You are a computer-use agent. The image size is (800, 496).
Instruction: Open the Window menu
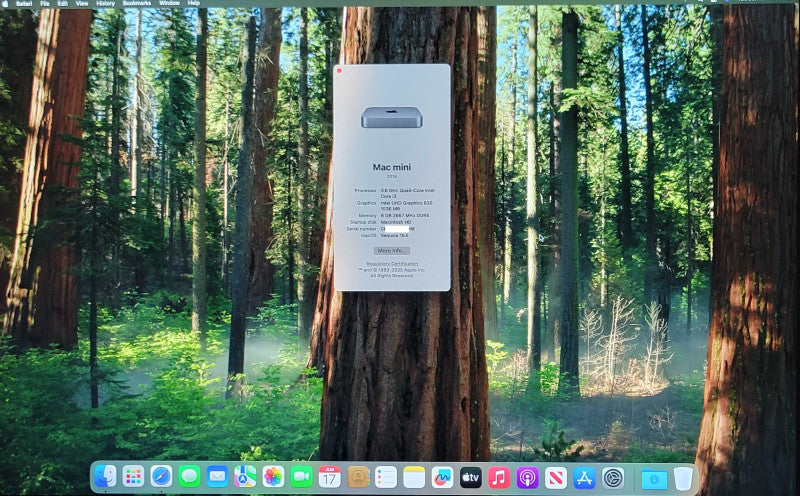[169, 3]
